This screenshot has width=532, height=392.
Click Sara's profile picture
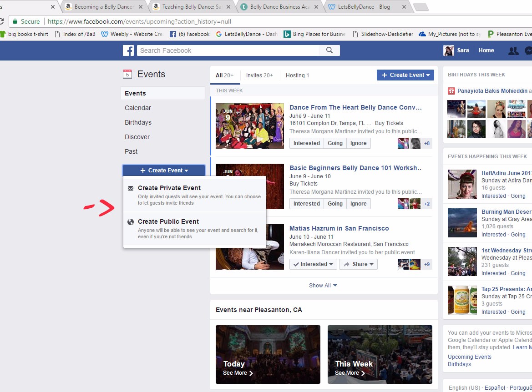pos(449,50)
